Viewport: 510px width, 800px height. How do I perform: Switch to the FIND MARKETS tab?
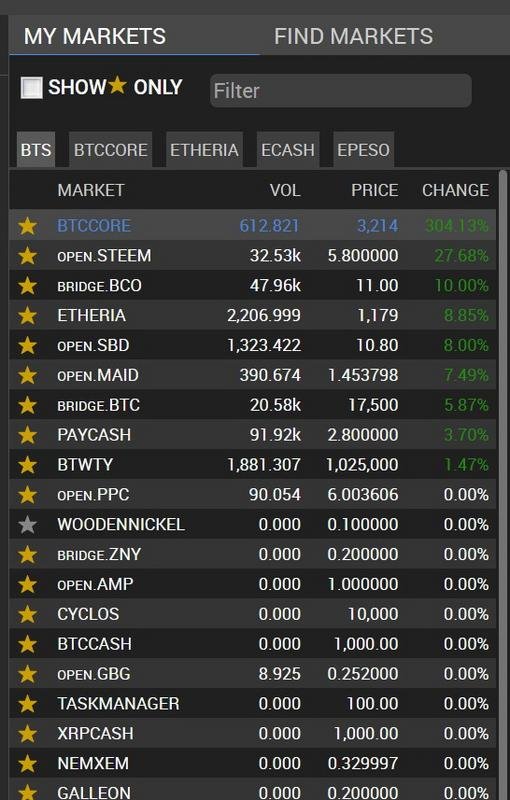353,36
